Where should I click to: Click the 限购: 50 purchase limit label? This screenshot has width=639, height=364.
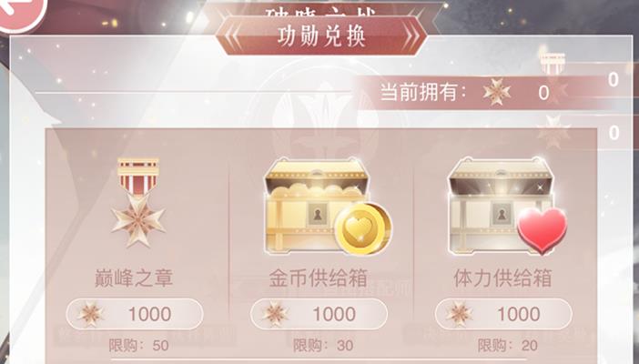click(138, 346)
